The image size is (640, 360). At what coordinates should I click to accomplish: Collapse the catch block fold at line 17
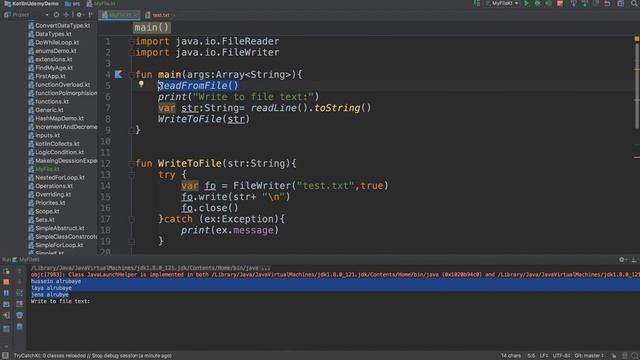[131, 219]
